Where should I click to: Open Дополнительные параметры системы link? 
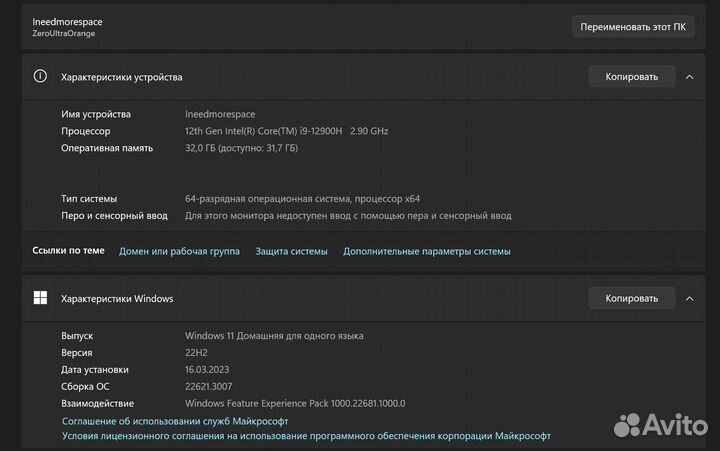(x=427, y=251)
